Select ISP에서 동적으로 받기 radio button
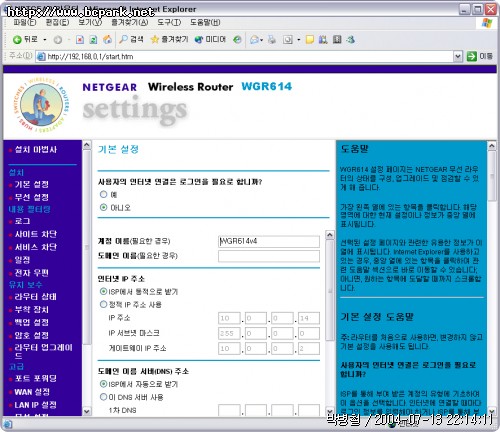This screenshot has height=432, width=500. [x=103, y=291]
